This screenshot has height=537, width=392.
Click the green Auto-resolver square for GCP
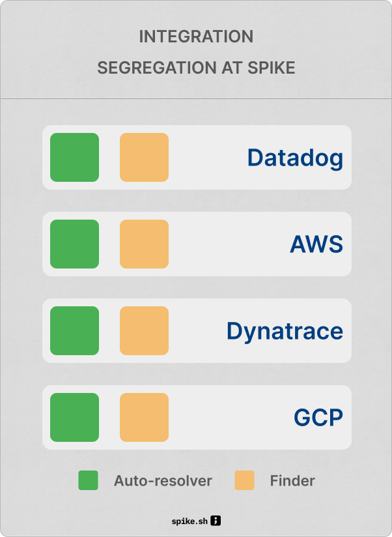coord(74,417)
